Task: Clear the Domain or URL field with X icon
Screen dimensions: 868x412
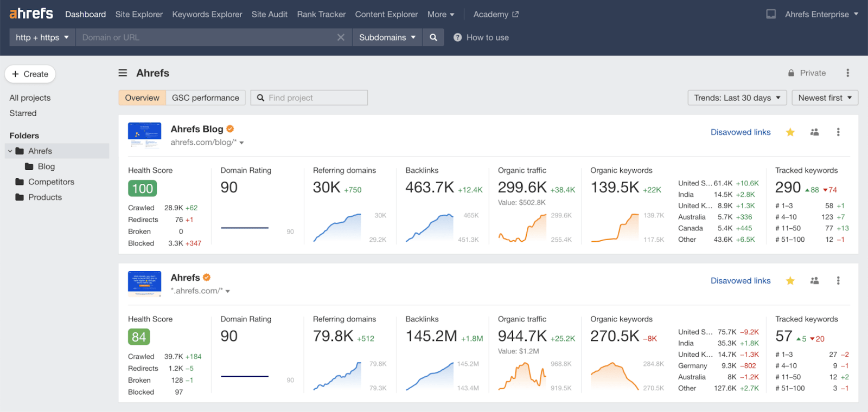Action: point(341,37)
